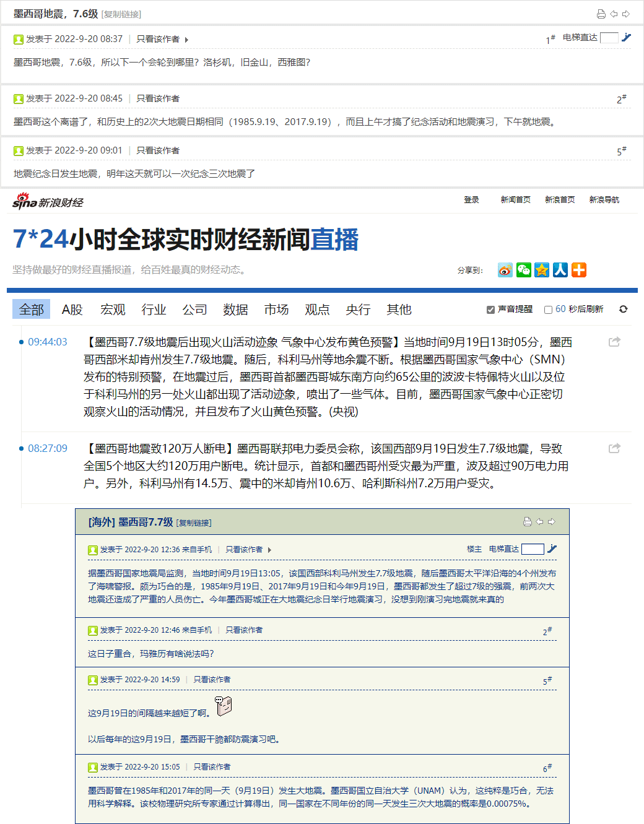Toggle 声音提醒 checkbox

(x=490, y=310)
